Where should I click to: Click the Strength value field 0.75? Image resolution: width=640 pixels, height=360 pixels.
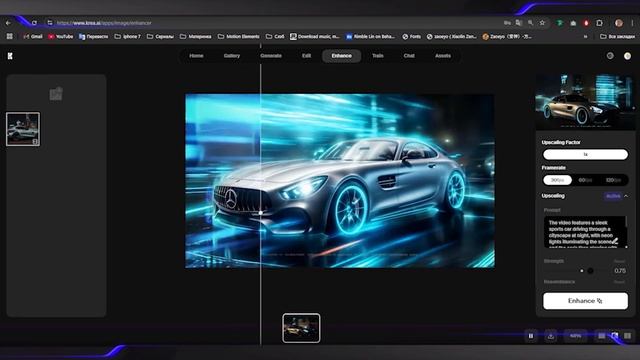(620, 271)
